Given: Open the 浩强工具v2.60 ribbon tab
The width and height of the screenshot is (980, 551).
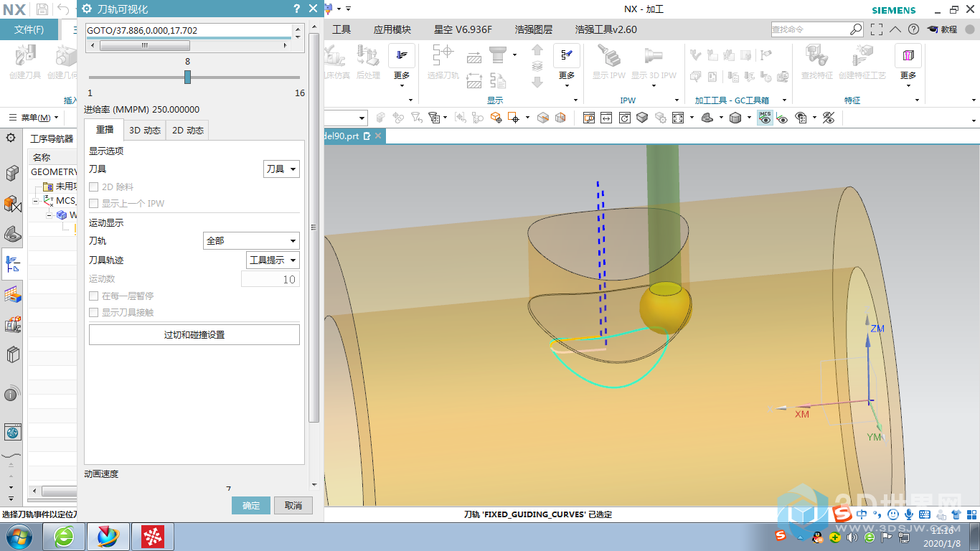Looking at the screenshot, I should 606,29.
